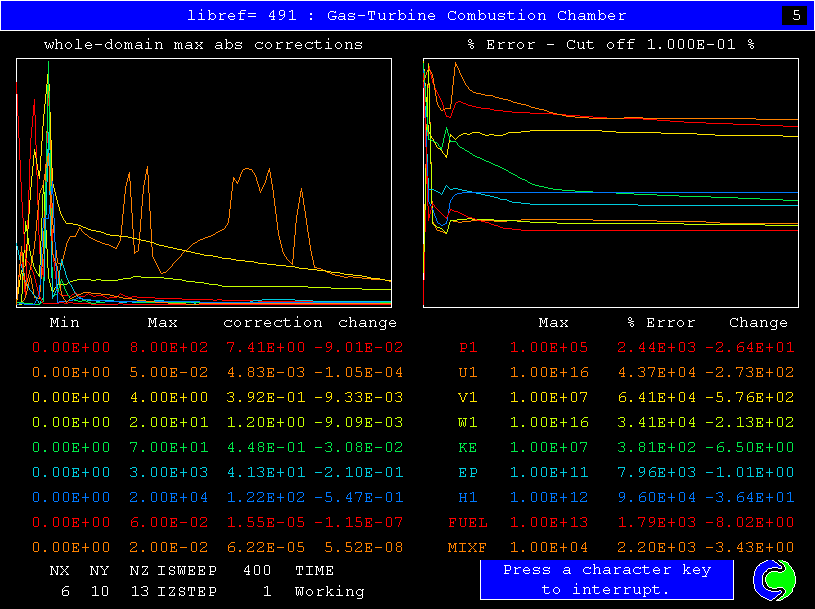Select the U1 variable label
Viewport: 815px width, 609px height.
click(x=468, y=373)
